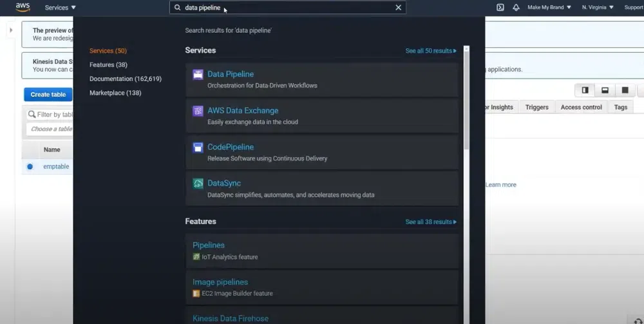The width and height of the screenshot is (644, 324).
Task: Open the emptable table link
Action: click(x=56, y=167)
